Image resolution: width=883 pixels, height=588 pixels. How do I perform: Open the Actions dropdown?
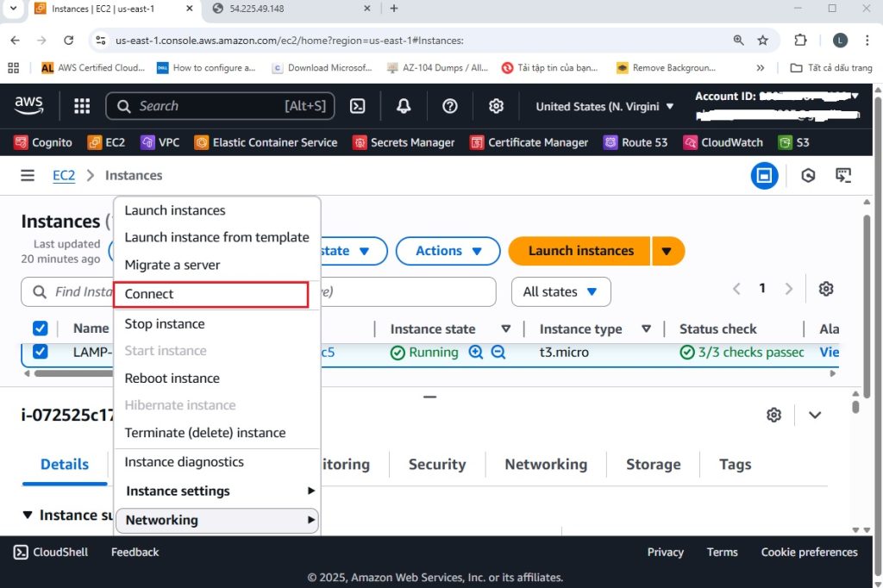tap(448, 251)
